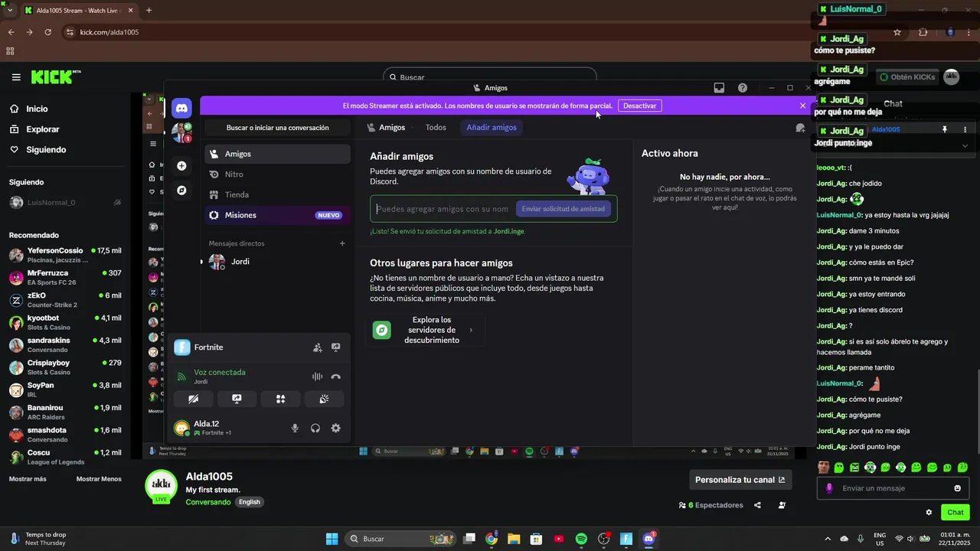Focus the add friend username field
The width and height of the screenshot is (980, 551).
[443, 209]
